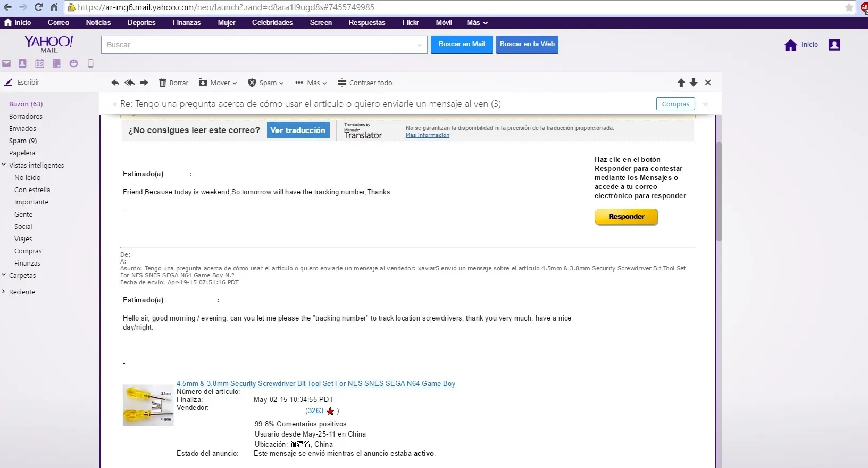The image size is (868, 468).
Task: Open the seller feedback score 3263 link
Action: pos(315,411)
